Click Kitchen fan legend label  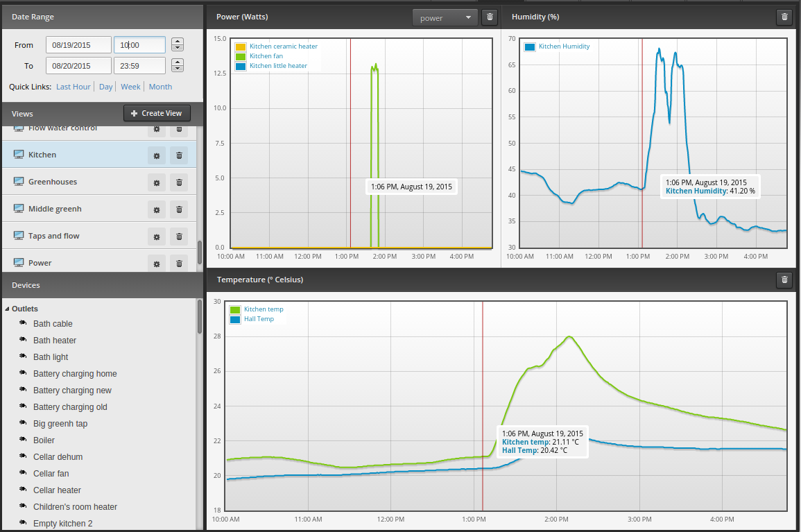266,56
